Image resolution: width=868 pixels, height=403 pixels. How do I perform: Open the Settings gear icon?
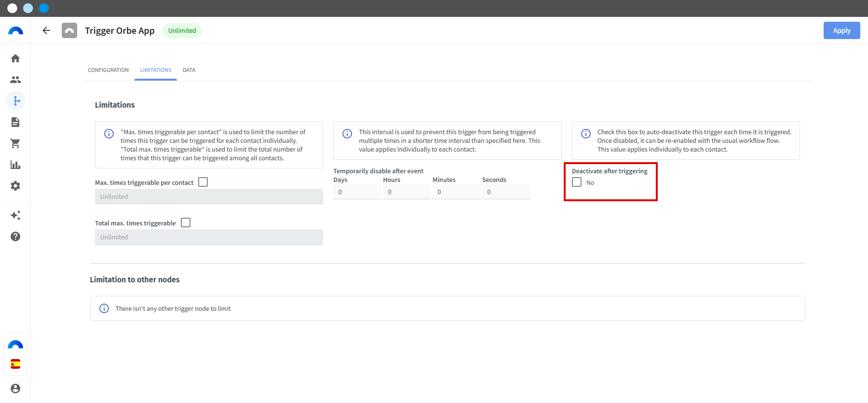tap(15, 186)
